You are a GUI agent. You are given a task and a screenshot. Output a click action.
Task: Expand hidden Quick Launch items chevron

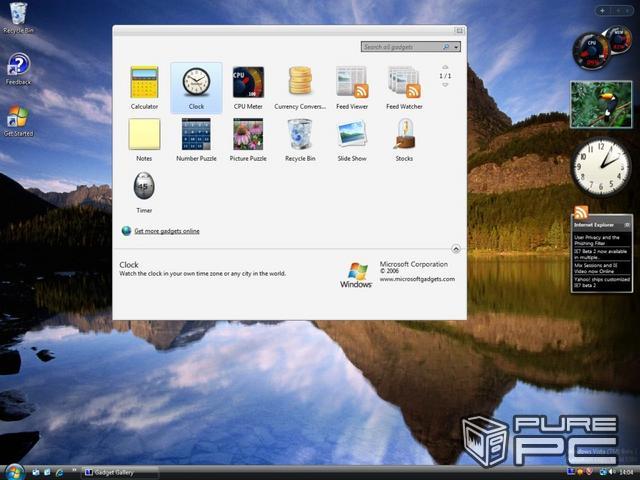point(74,470)
